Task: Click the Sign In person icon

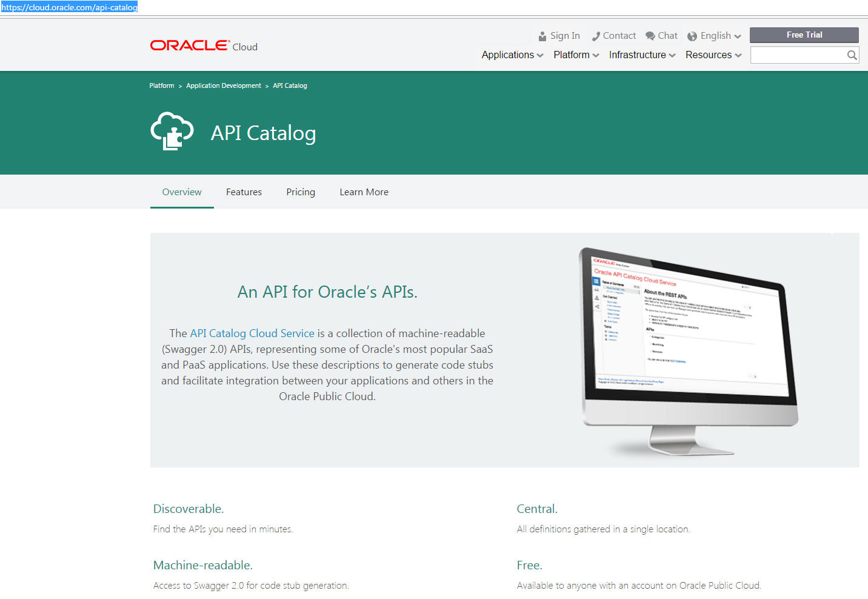Action: point(542,36)
